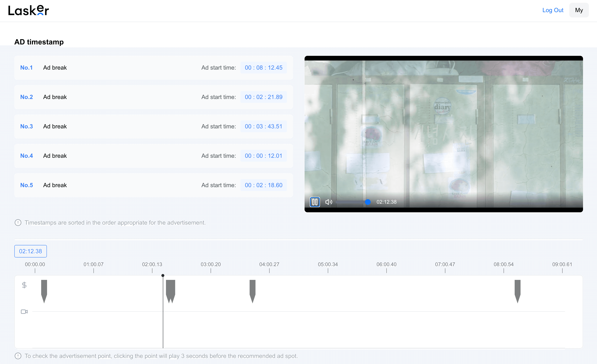Click ad start time 00 : 02 : 18.60
The width and height of the screenshot is (597, 364).
[x=264, y=185]
